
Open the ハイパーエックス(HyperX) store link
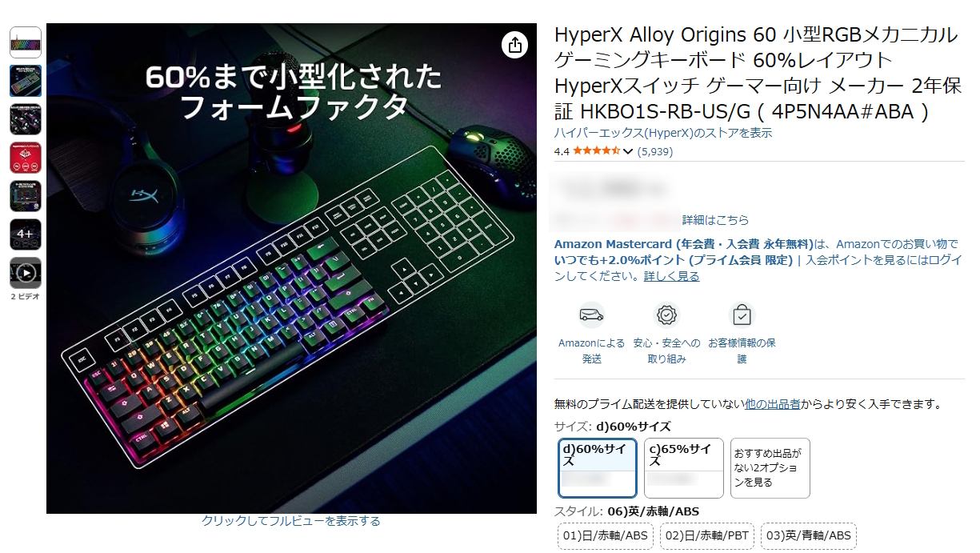click(663, 133)
